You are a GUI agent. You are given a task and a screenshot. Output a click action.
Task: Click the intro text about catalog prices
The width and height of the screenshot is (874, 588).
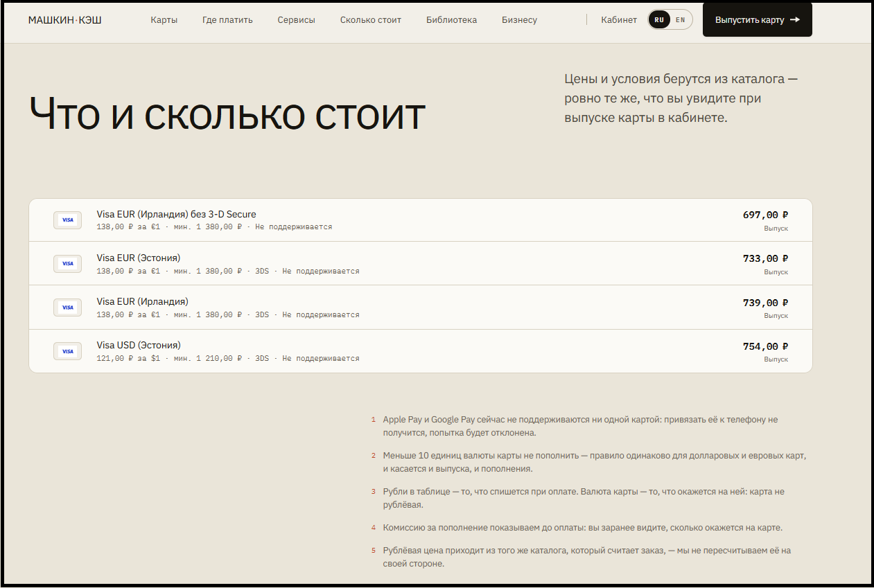pyautogui.click(x=681, y=98)
